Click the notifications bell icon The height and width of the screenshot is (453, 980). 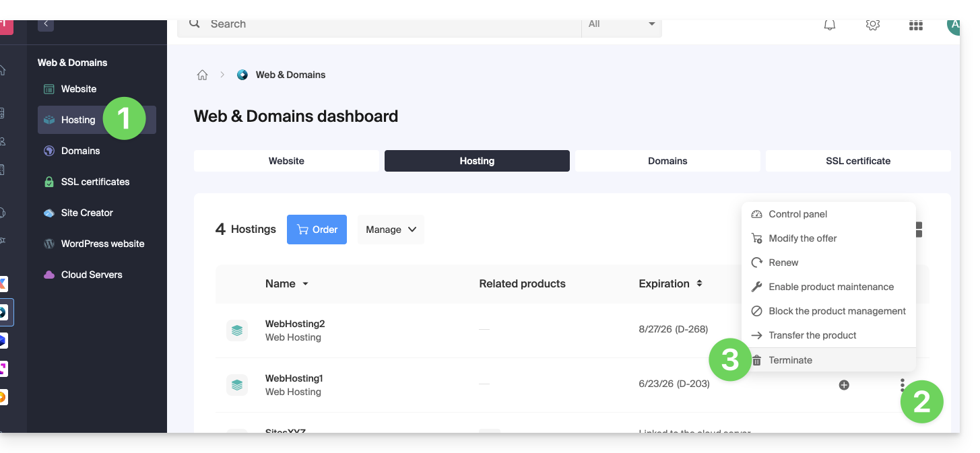click(x=830, y=25)
